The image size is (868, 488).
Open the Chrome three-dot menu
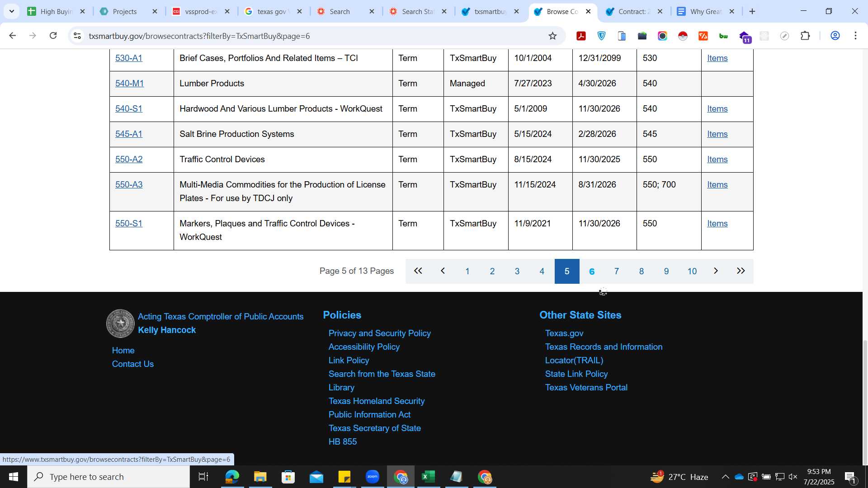coord(855,36)
